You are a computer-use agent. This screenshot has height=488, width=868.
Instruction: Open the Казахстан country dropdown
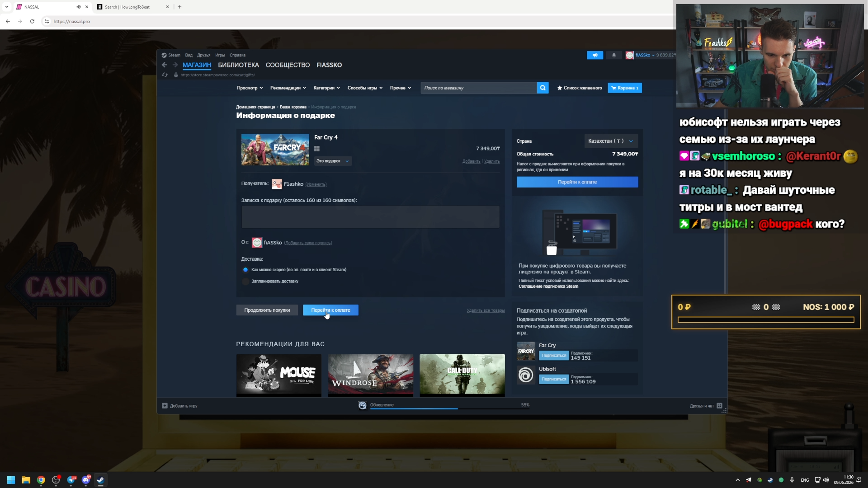click(611, 141)
